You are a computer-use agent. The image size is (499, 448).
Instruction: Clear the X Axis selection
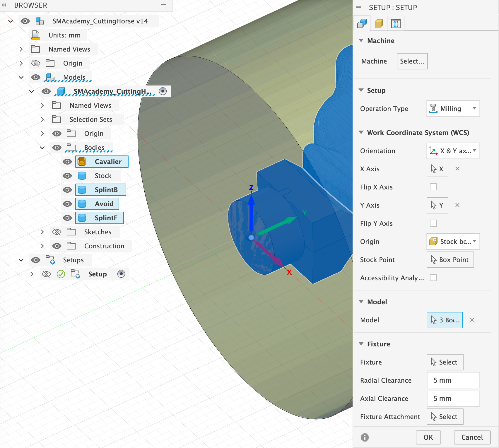(x=457, y=169)
